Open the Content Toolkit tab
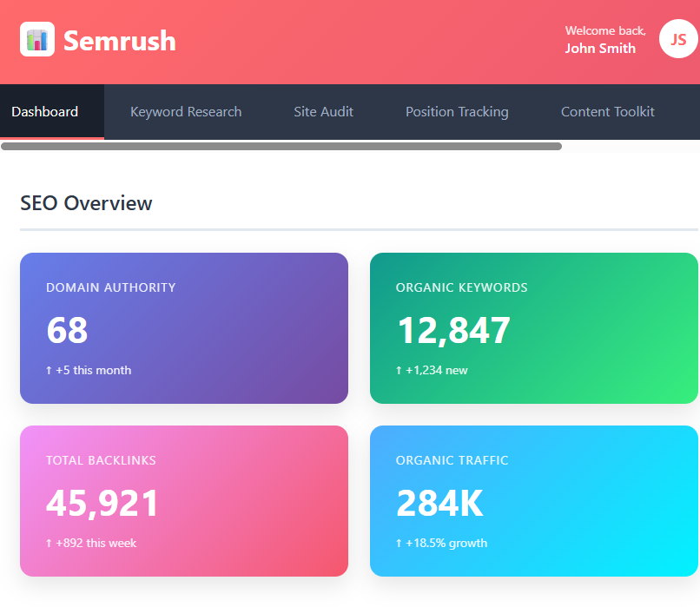The height and width of the screenshot is (607, 700). pos(608,111)
